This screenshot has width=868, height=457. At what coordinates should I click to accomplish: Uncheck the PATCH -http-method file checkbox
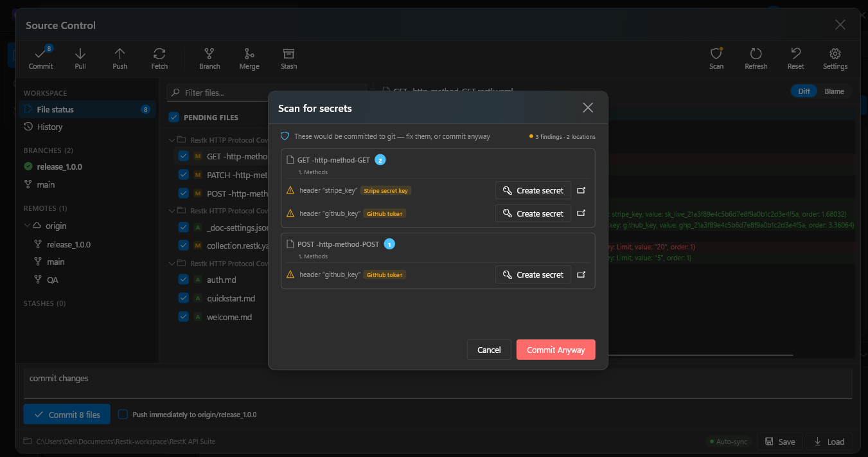point(183,175)
